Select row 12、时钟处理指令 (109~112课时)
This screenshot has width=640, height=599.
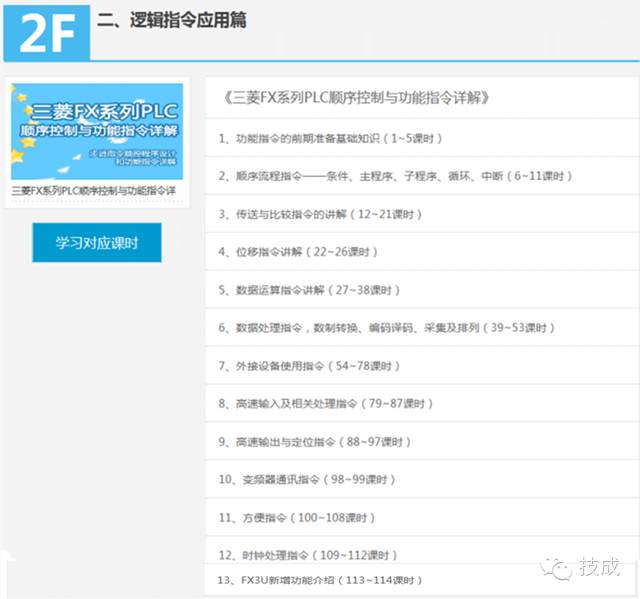coord(422,551)
